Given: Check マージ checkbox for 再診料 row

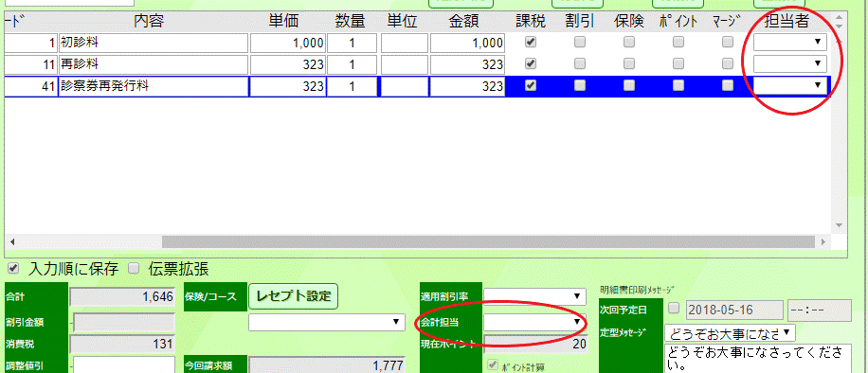Looking at the screenshot, I should pyautogui.click(x=728, y=63).
